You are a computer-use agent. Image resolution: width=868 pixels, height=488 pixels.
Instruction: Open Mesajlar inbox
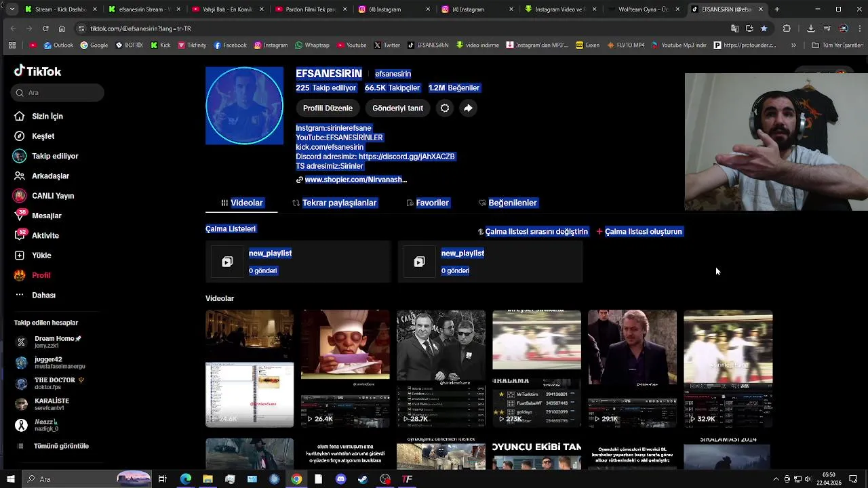[x=38, y=216]
